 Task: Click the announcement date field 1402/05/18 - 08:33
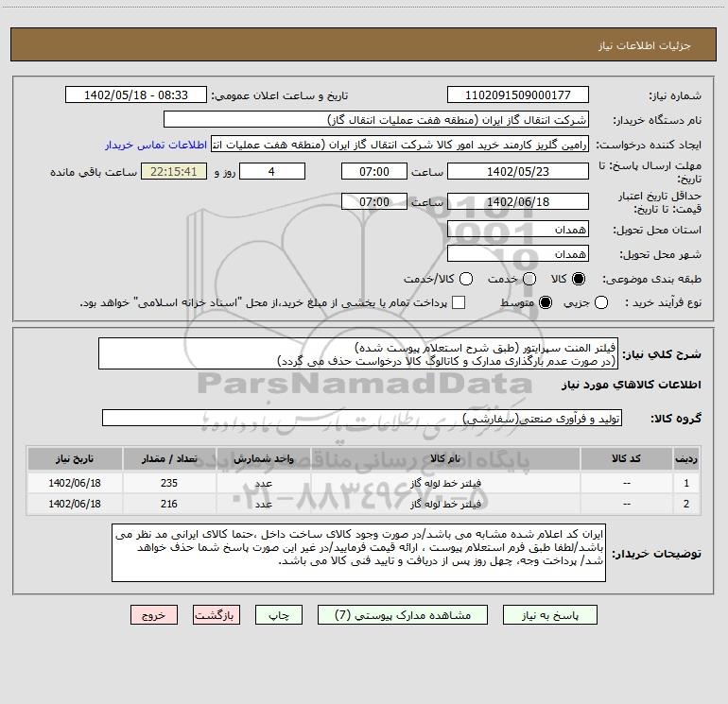coord(136,94)
